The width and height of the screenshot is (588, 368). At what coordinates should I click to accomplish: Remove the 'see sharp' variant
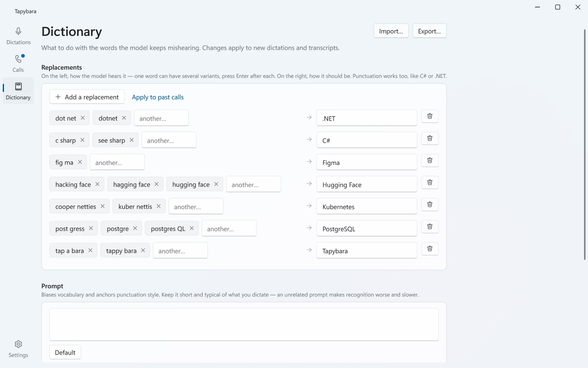[x=132, y=140]
